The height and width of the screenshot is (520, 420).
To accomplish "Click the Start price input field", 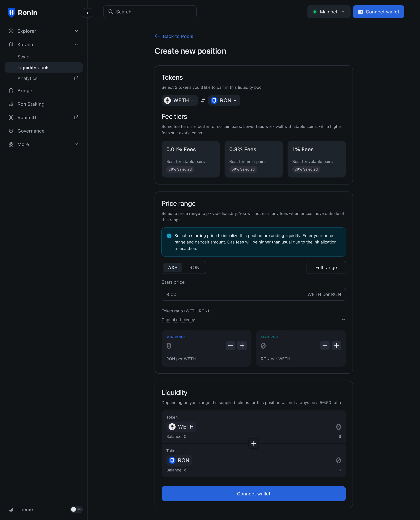I will pyautogui.click(x=254, y=294).
